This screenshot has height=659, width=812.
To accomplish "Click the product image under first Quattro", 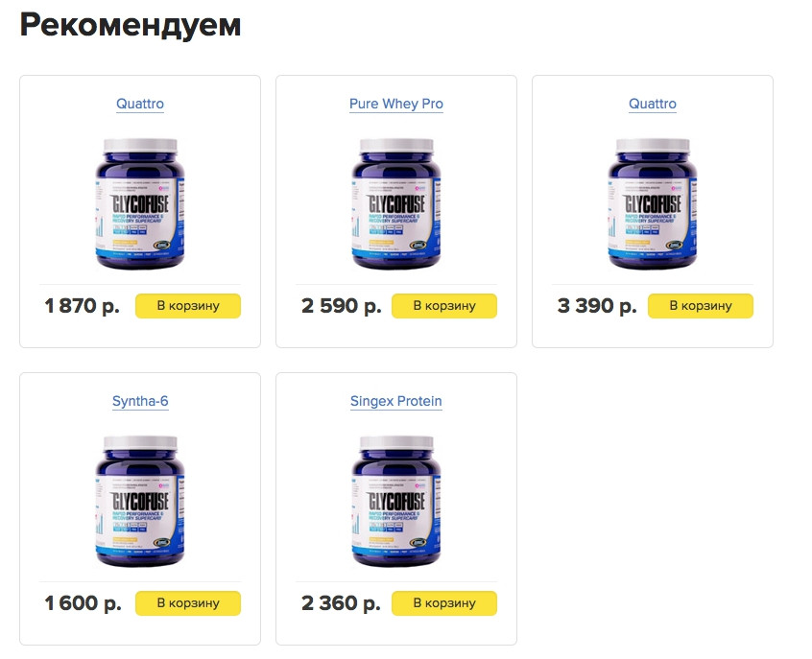I will [x=140, y=203].
